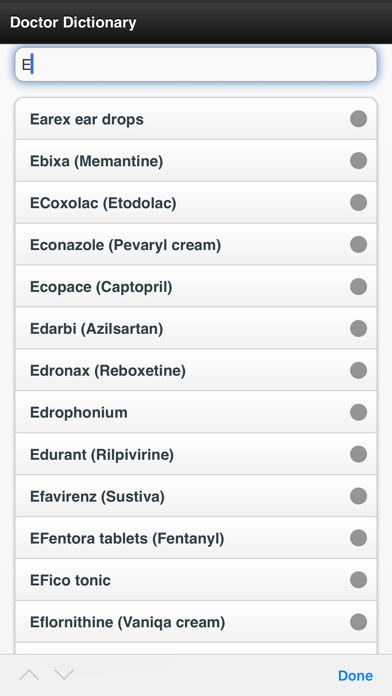Tap the circle indicator next to Econazole (Pevaryl cream)
The height and width of the screenshot is (696, 392).
[x=358, y=244]
